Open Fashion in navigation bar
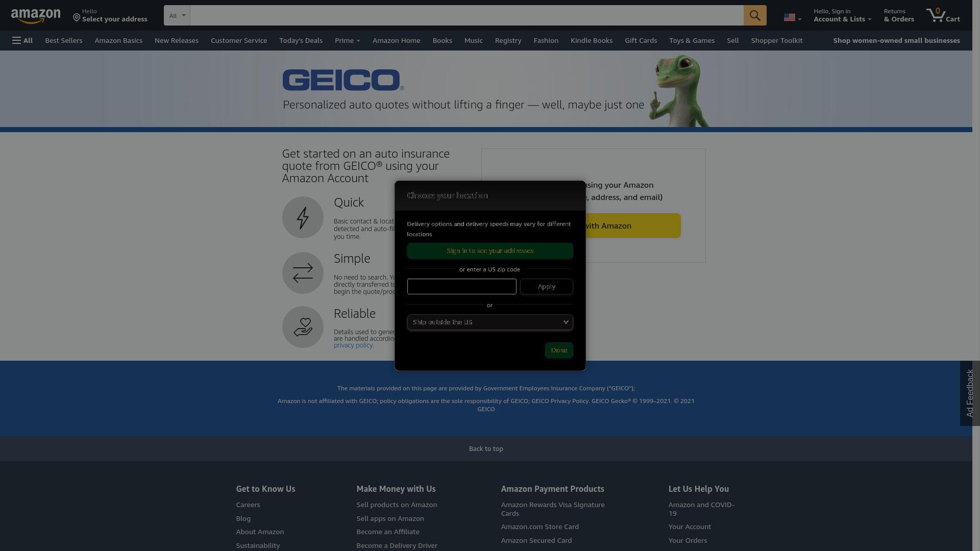 546,40
